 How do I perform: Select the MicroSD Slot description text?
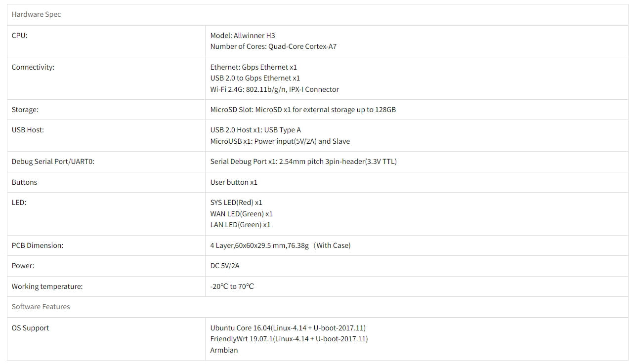click(303, 110)
